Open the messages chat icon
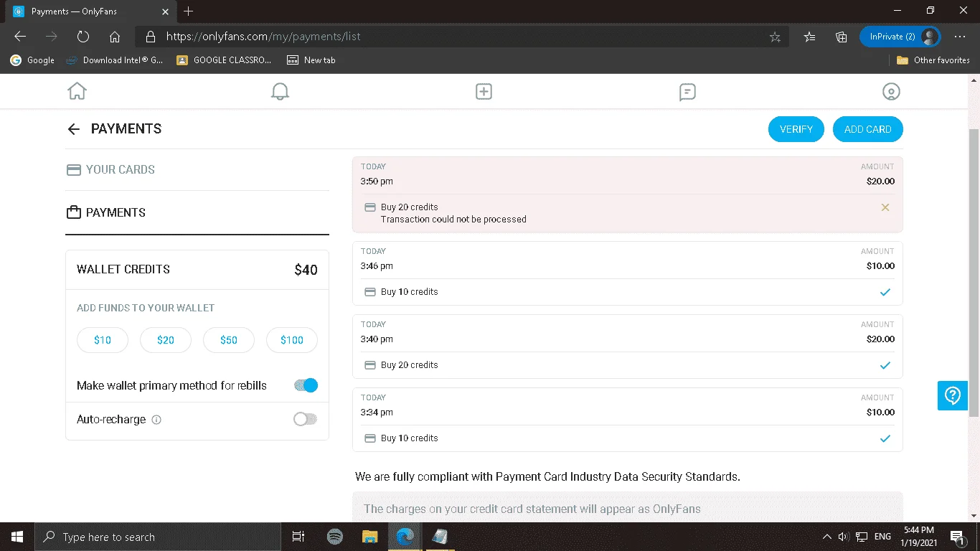The height and width of the screenshot is (551, 980). coord(687,91)
